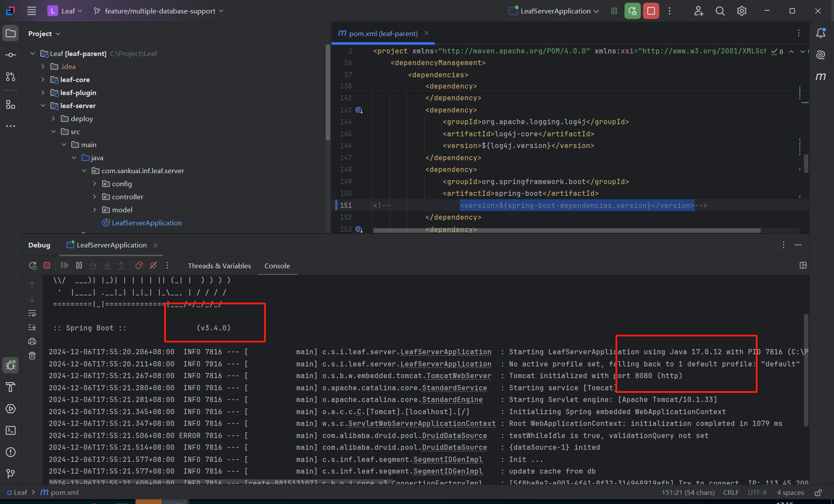Open the Structure tool window icon
Screen dimensions: 834x504
pyautogui.click(x=10, y=105)
